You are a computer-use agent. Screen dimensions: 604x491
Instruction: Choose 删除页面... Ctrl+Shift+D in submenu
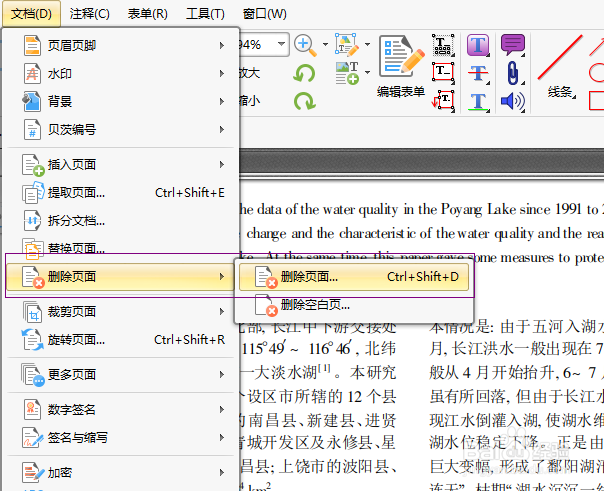(x=354, y=277)
